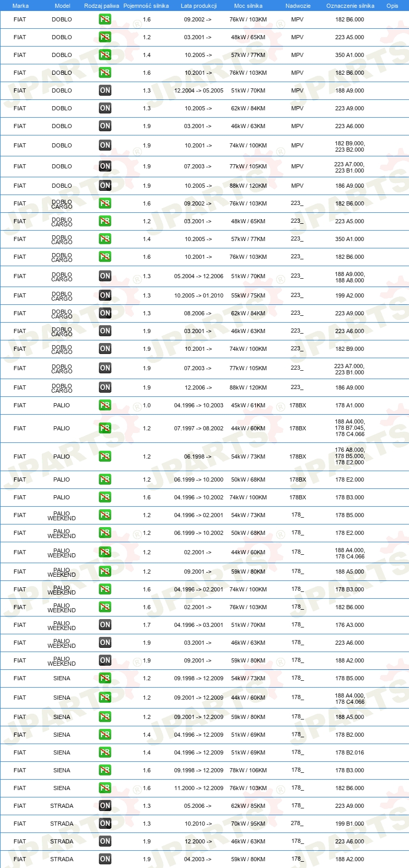Click petrol icon in Palio 1.0 row
Screen dimensions: 409x868
tap(105, 405)
